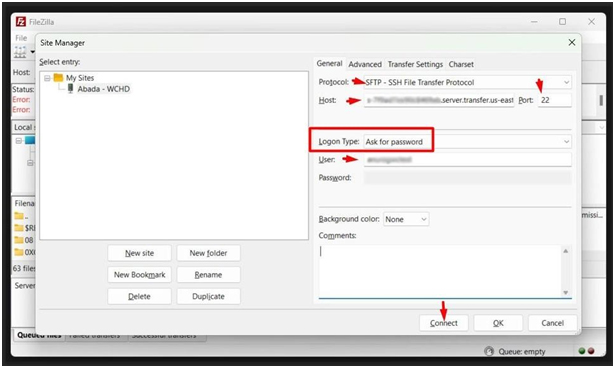The image size is (615, 368).
Task: Select the Abada - WCHD site entry
Action: pyautogui.click(x=104, y=89)
